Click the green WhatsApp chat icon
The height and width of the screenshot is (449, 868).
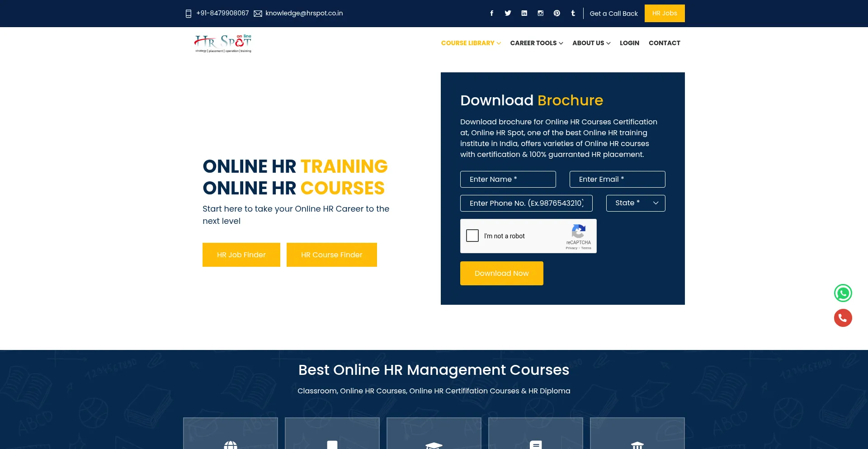(x=843, y=293)
